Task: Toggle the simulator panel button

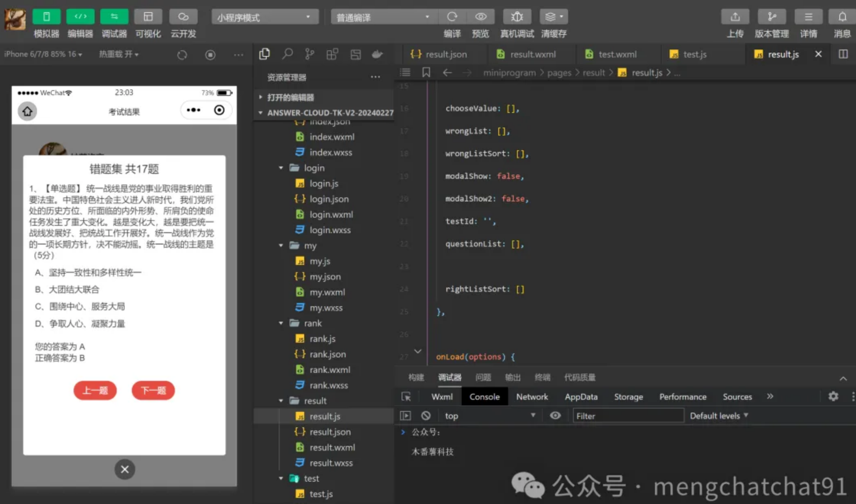Action: tap(46, 17)
